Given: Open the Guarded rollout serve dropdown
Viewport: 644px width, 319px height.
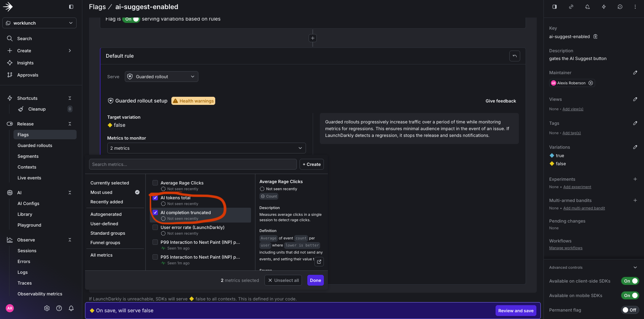Looking at the screenshot, I should pyautogui.click(x=161, y=77).
